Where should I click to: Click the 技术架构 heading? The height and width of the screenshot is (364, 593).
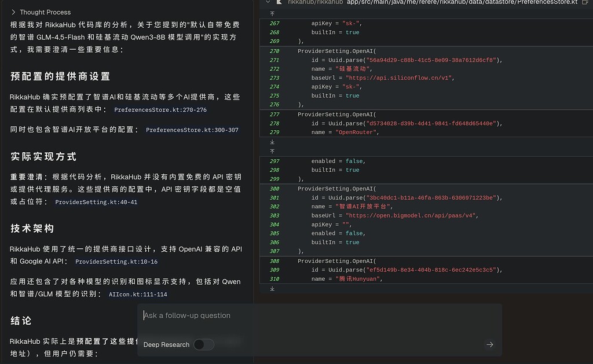click(32, 229)
